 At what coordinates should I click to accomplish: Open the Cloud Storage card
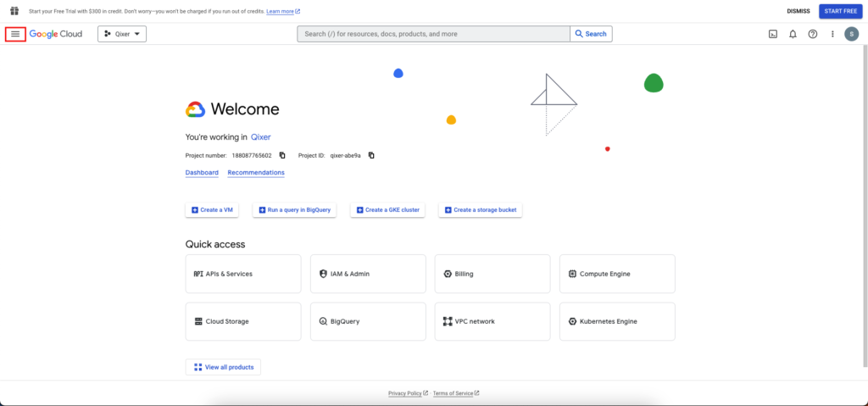pos(243,321)
